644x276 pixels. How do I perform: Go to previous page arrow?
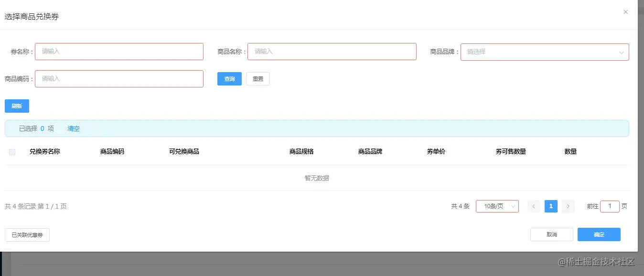pos(534,206)
